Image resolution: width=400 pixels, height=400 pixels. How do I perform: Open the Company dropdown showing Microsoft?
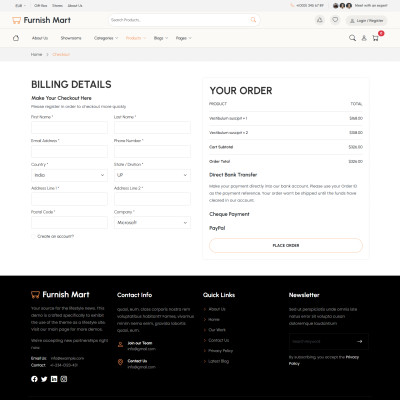tap(152, 223)
